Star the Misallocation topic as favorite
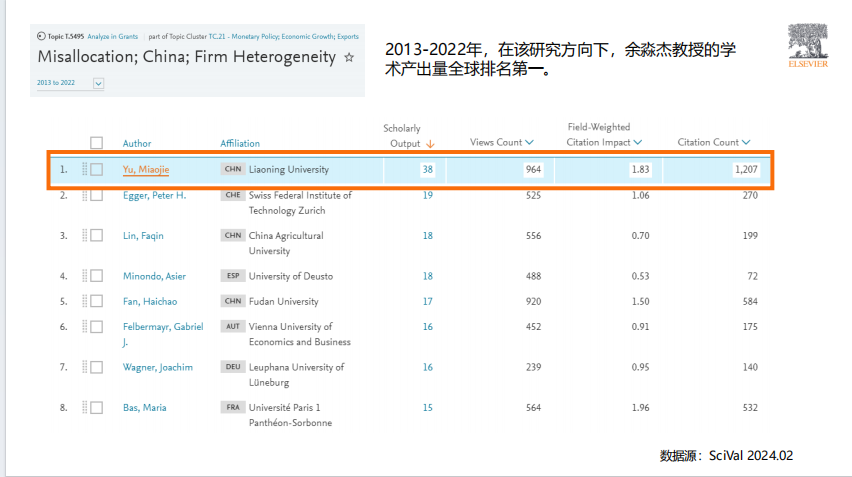Screen dimensions: 852x477 (349, 58)
